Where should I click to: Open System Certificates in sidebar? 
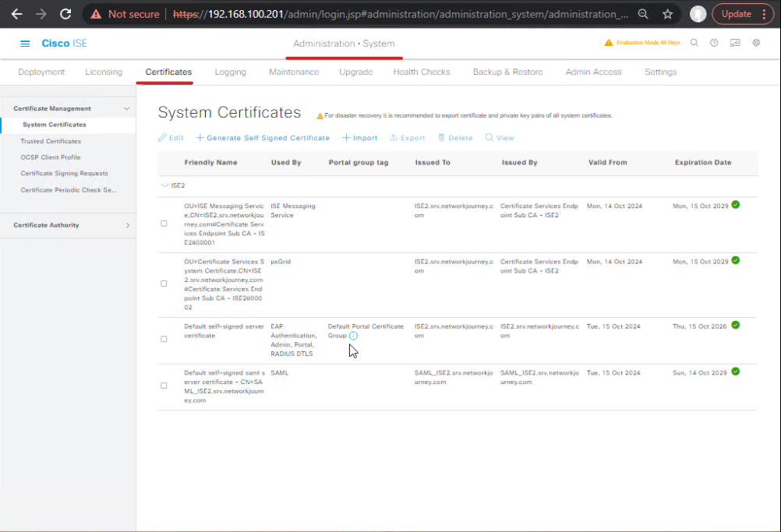tap(55, 125)
